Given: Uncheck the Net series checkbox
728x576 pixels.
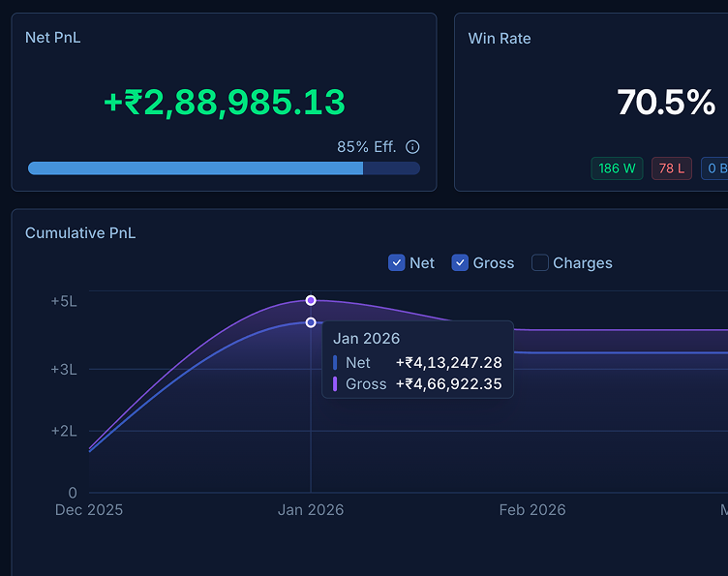Looking at the screenshot, I should pyautogui.click(x=396, y=262).
